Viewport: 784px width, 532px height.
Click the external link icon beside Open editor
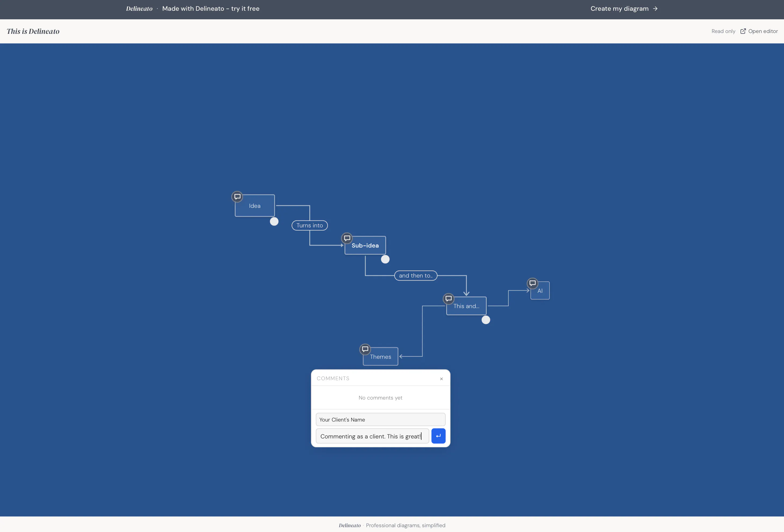click(743, 31)
